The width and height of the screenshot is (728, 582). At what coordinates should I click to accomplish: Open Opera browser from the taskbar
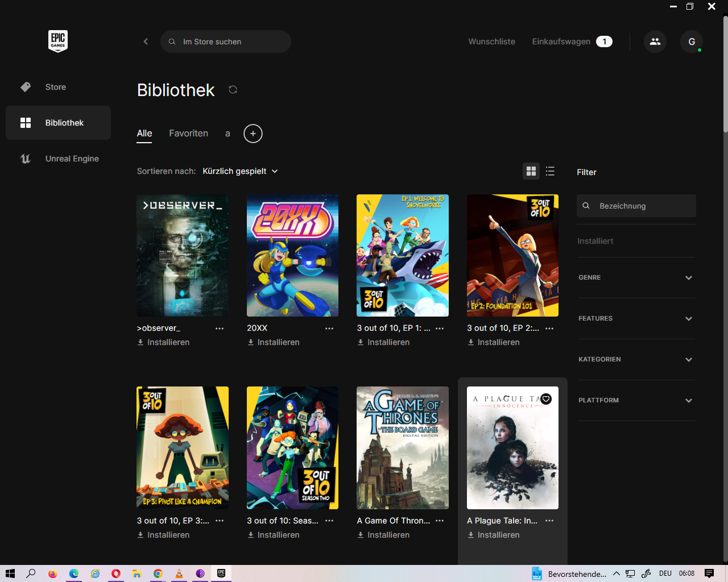[x=115, y=573]
